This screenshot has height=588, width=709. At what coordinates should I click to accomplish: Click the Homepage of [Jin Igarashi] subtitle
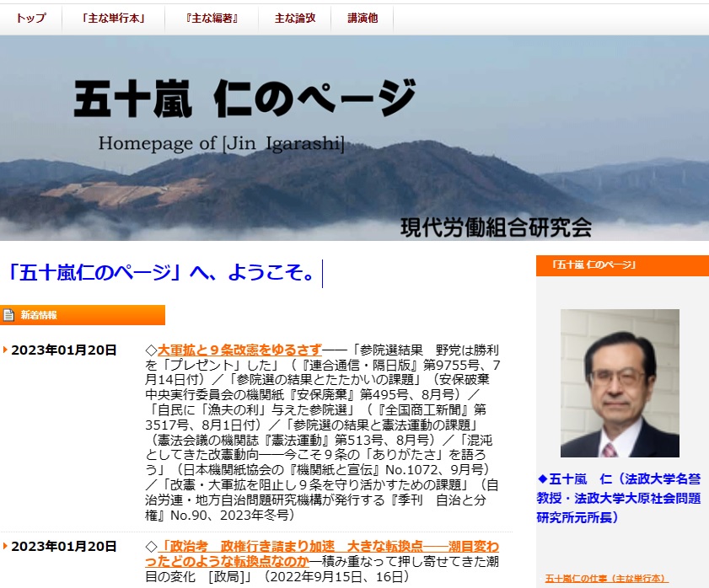click(x=222, y=143)
